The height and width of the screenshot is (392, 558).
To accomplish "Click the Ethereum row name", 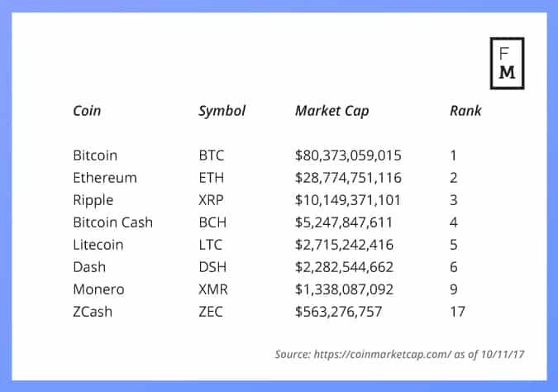I will [x=105, y=178].
